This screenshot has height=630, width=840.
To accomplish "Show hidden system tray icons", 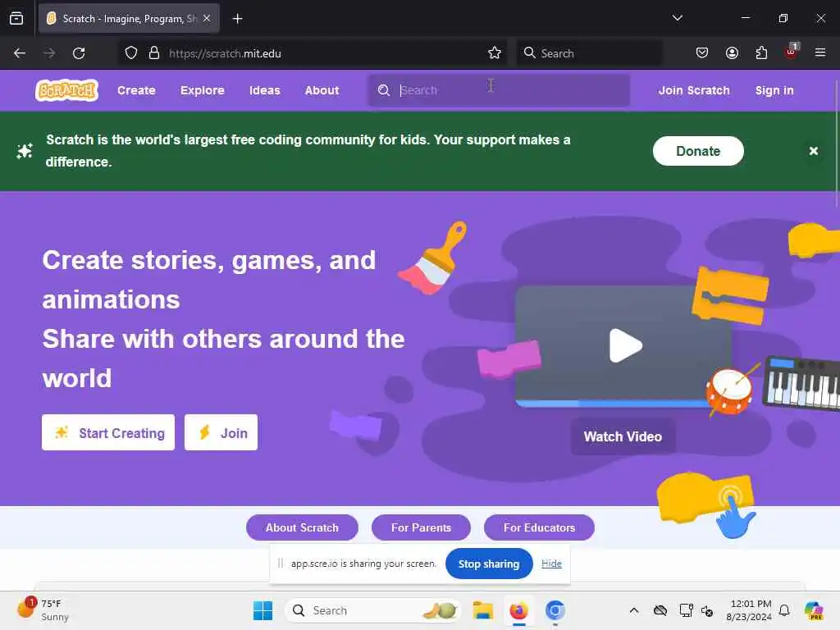I will point(634,610).
